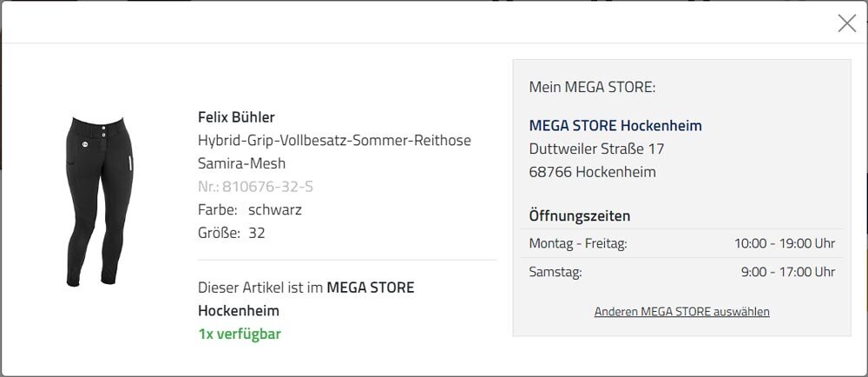Open the black riding breeches thumbnail
The image size is (868, 377).
(100, 202)
